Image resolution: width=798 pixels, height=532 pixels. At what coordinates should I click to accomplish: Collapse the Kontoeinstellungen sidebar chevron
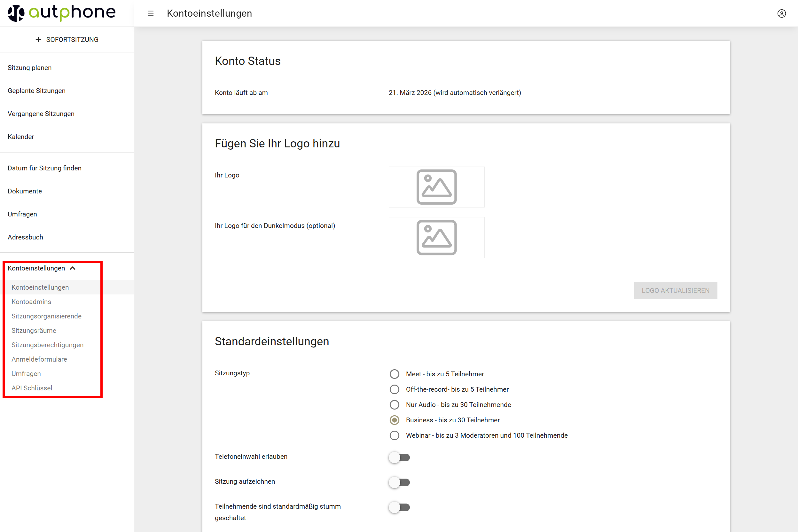(73, 268)
